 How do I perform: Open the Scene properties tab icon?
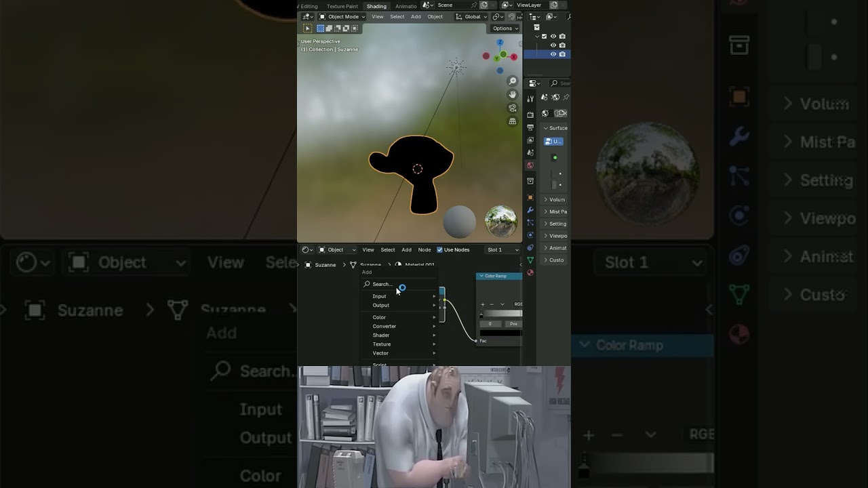click(530, 152)
